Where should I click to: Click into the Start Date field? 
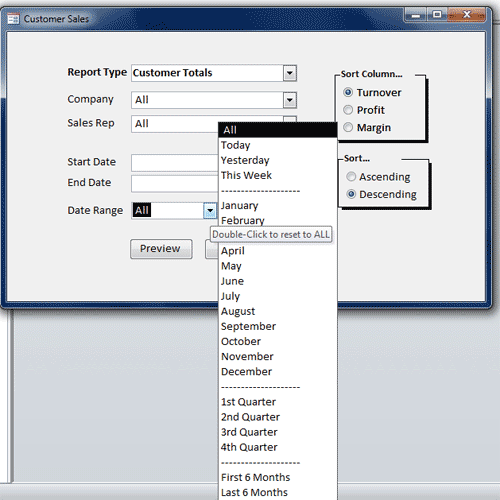174,163
